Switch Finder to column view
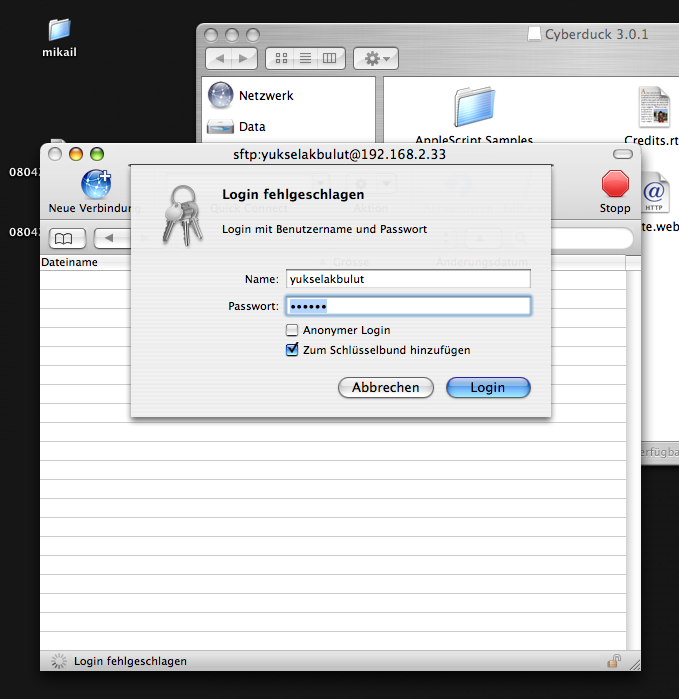 coord(330,58)
